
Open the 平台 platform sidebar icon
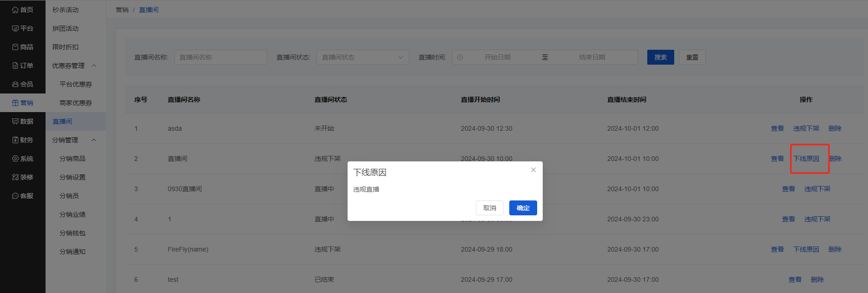[15, 28]
